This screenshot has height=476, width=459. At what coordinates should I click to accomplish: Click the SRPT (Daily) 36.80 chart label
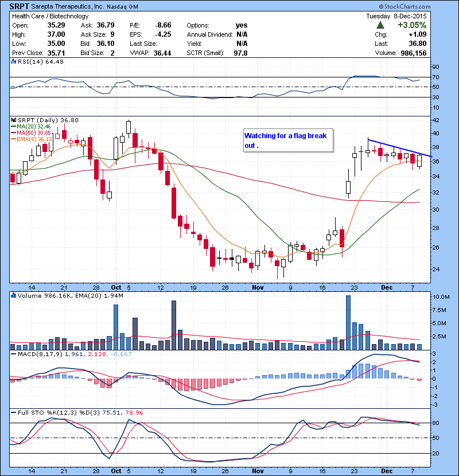(48, 120)
